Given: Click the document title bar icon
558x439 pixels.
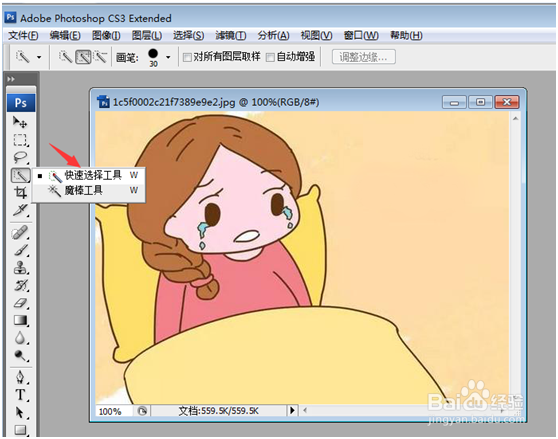Looking at the screenshot, I should click(103, 102).
